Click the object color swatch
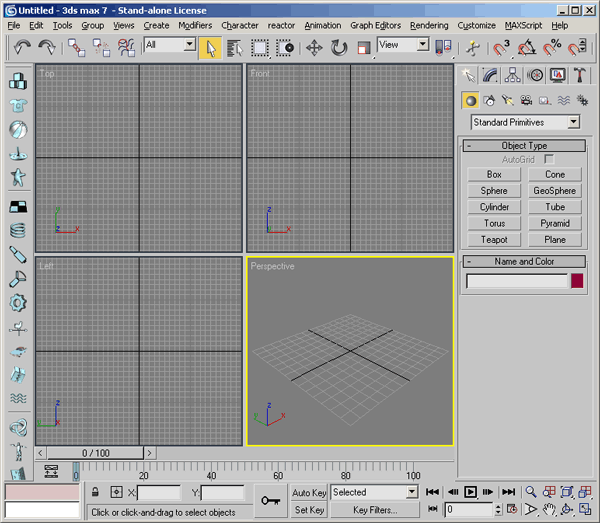Image resolution: width=600 pixels, height=523 pixels. (x=577, y=282)
